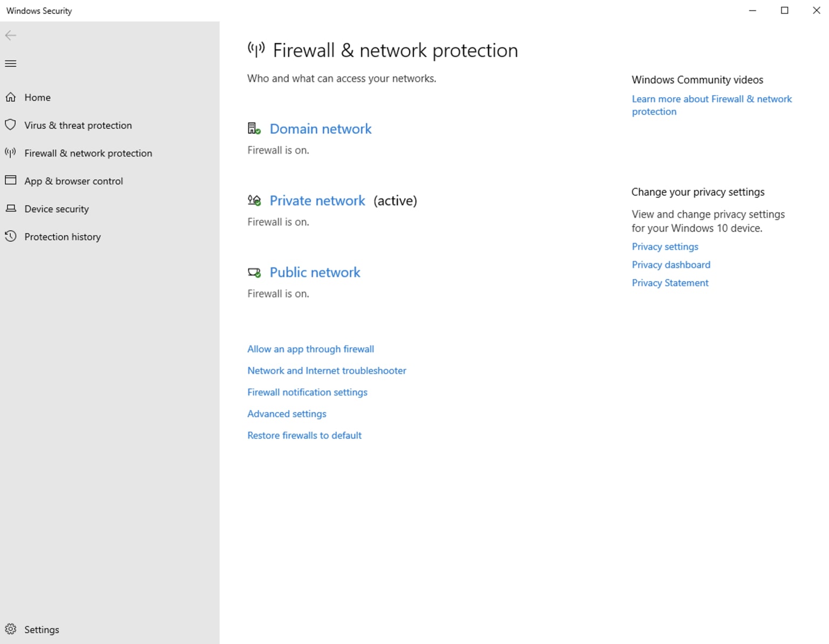Launch Network and Internet troubleshooter

[x=327, y=370]
